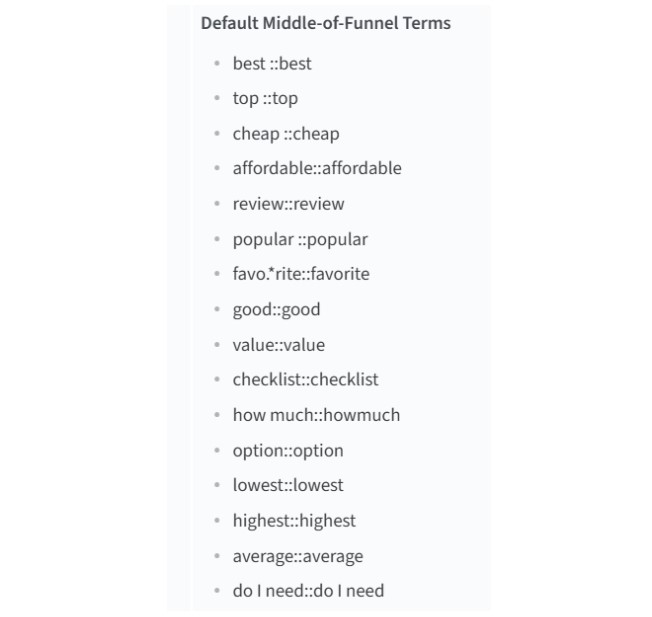
Task: Click the bullet beside 'do I need'
Action: tap(217, 590)
